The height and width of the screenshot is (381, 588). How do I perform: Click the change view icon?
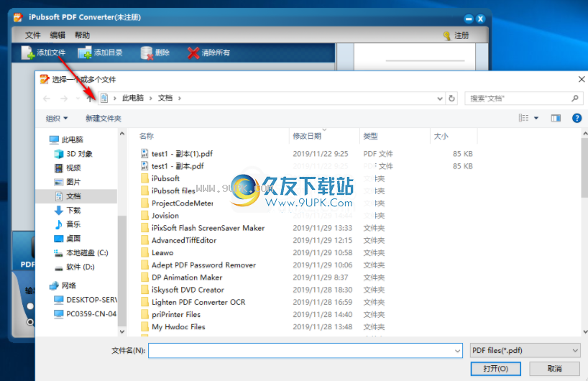[524, 118]
